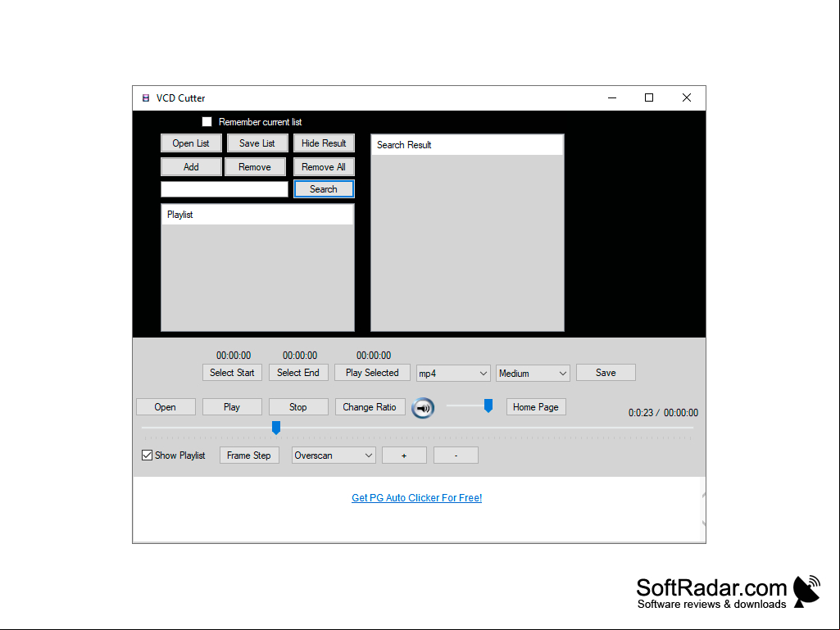Click the volume slider handle
This screenshot has width=840, height=630.
pyautogui.click(x=488, y=406)
